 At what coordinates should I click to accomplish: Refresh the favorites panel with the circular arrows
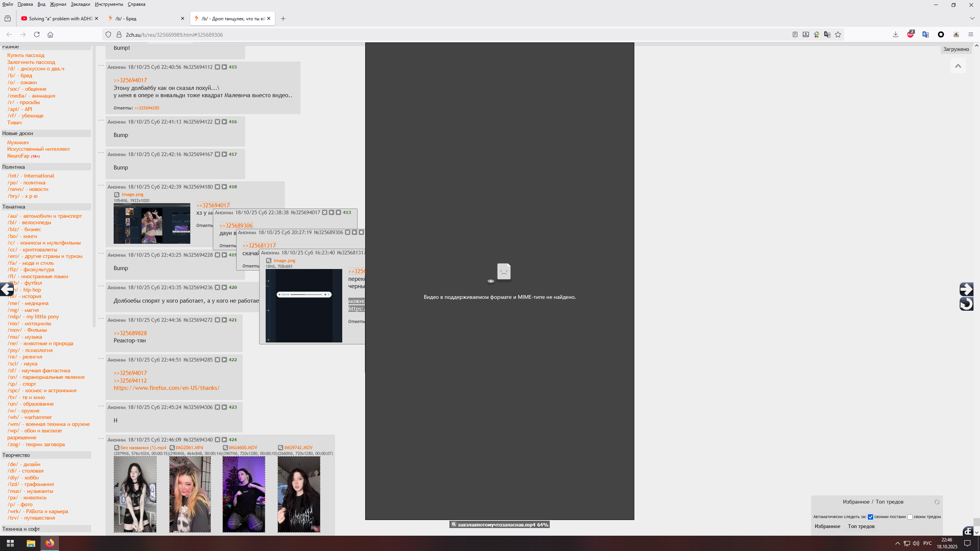point(937,502)
